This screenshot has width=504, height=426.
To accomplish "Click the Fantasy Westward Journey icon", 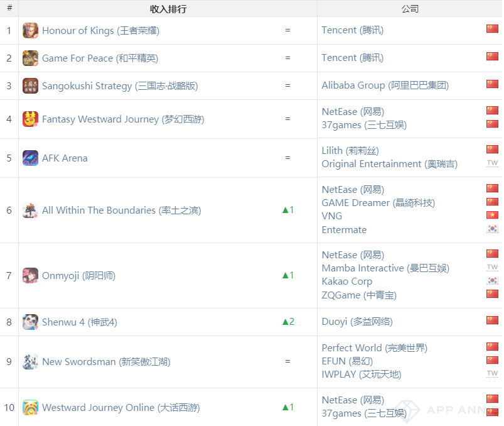I will [x=30, y=119].
